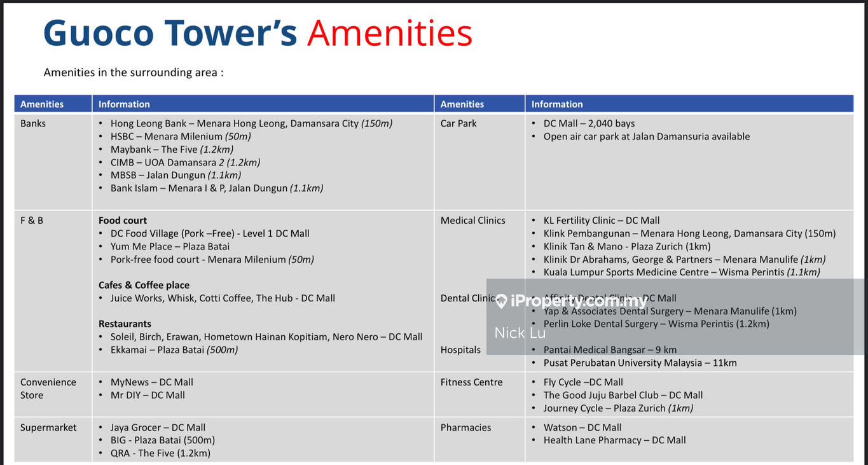Click the Nick Lu watermark name

[520, 333]
